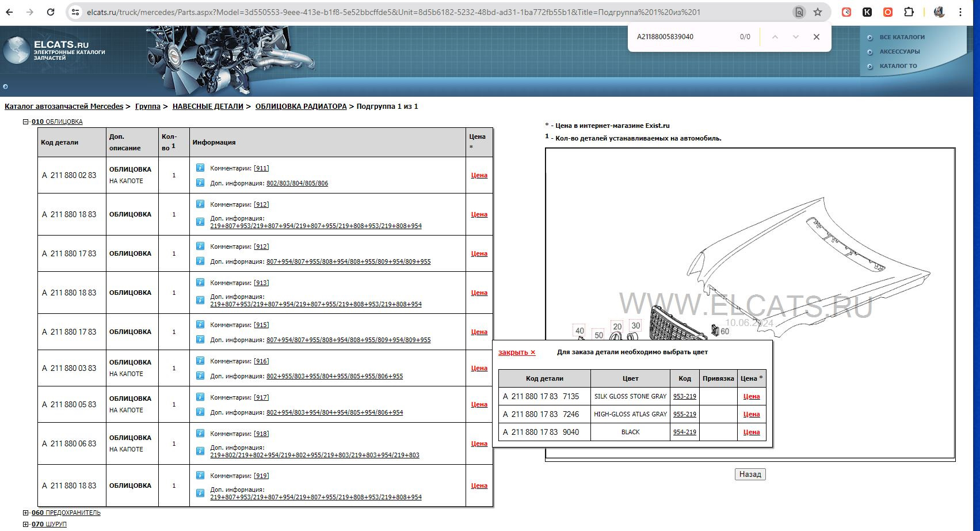Open code link 955-219
980x531 pixels.
click(x=685, y=414)
